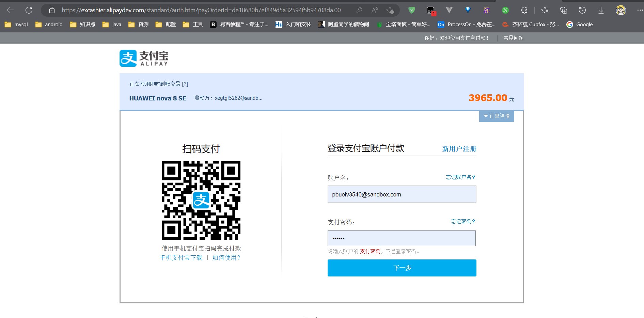The width and height of the screenshot is (644, 318).
Task: Open the 工具 bookmark folder
Action: (193, 25)
